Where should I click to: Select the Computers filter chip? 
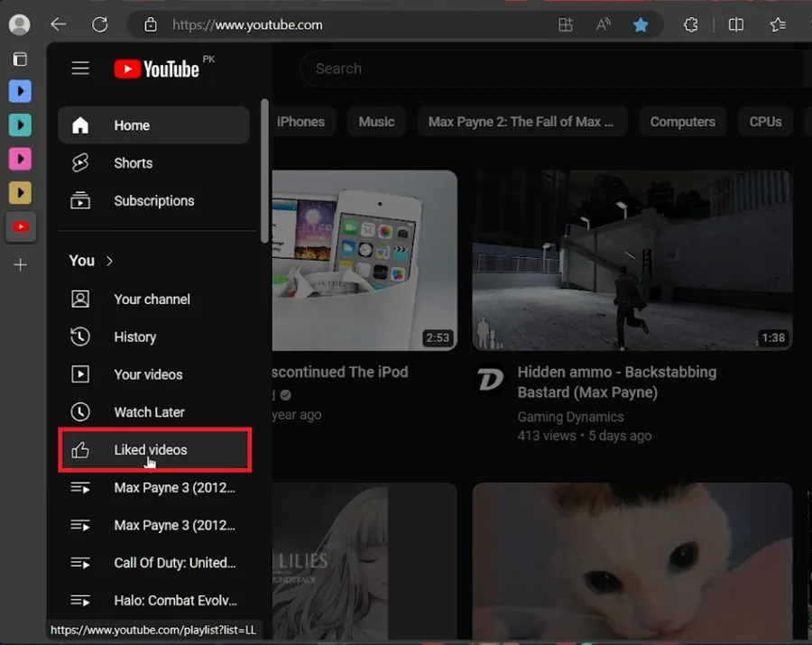coord(683,122)
